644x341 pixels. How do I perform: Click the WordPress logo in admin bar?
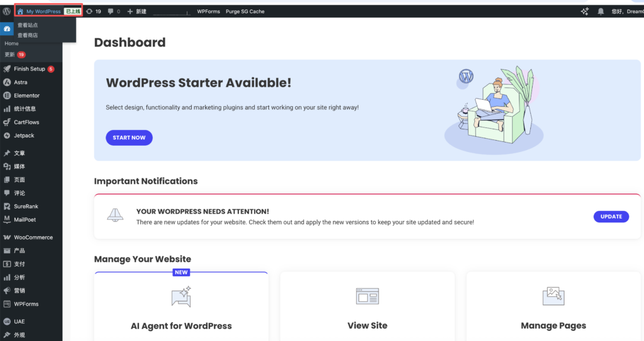pos(6,11)
